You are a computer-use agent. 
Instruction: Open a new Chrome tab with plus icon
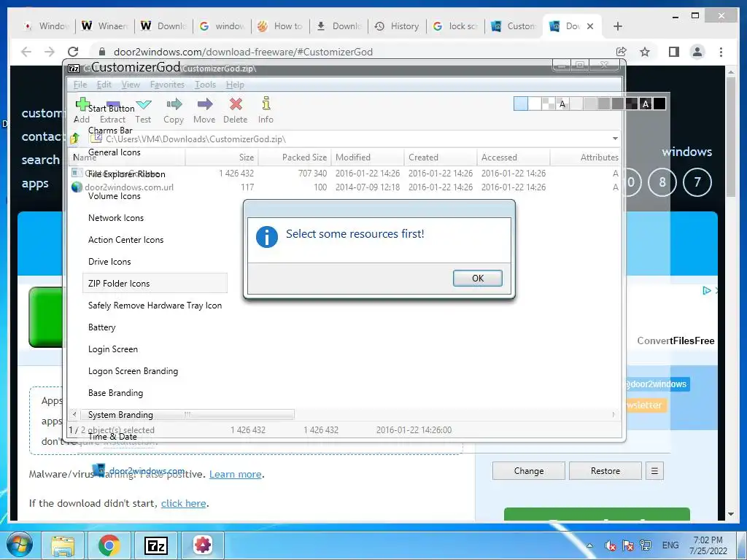coord(618,26)
